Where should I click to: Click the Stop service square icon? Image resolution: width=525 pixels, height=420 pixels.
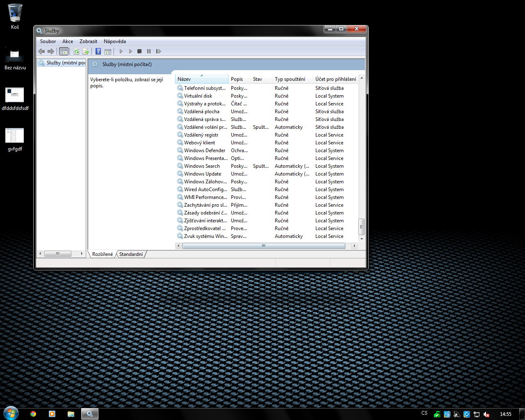pyautogui.click(x=139, y=51)
